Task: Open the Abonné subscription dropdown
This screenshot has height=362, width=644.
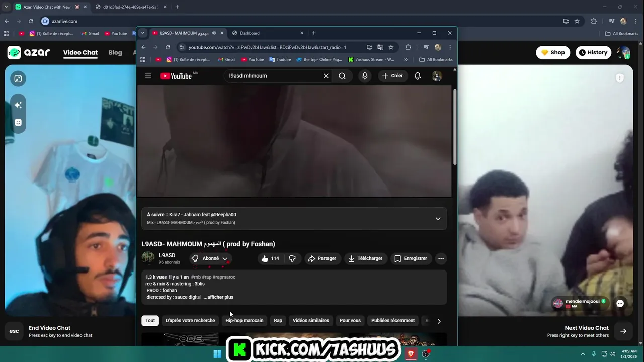Action: point(210,258)
